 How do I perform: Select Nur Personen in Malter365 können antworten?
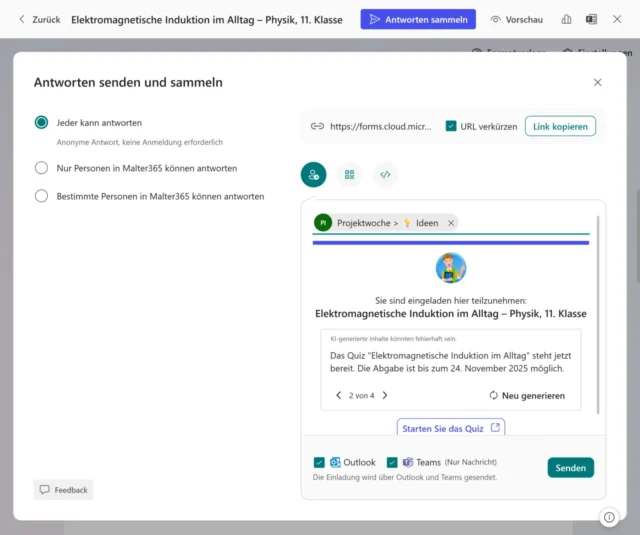(41, 168)
